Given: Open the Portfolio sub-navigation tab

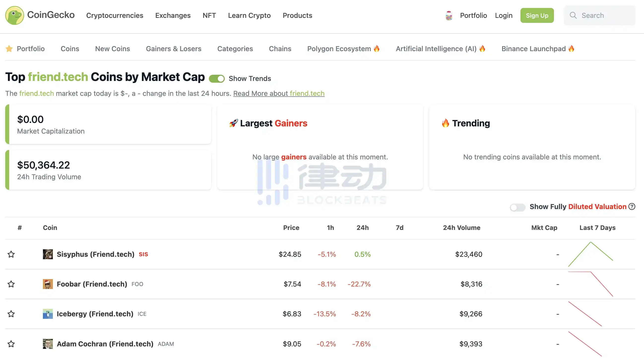Looking at the screenshot, I should [x=31, y=48].
